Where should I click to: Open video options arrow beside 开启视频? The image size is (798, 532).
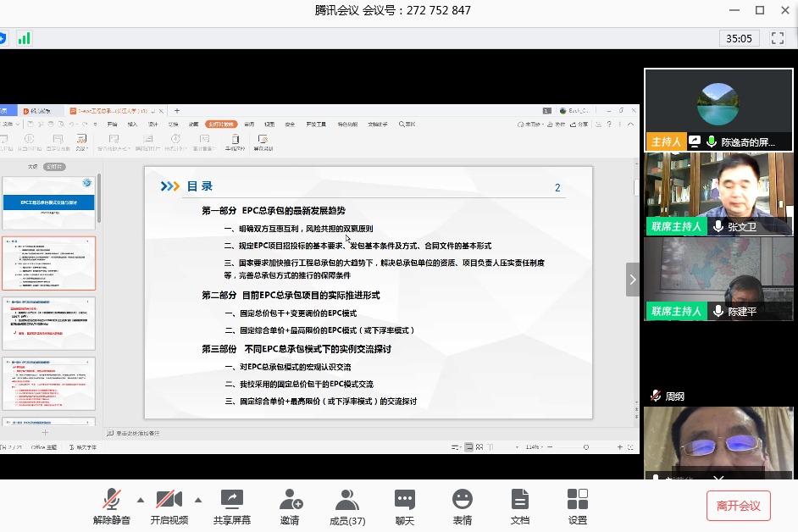[x=198, y=501]
